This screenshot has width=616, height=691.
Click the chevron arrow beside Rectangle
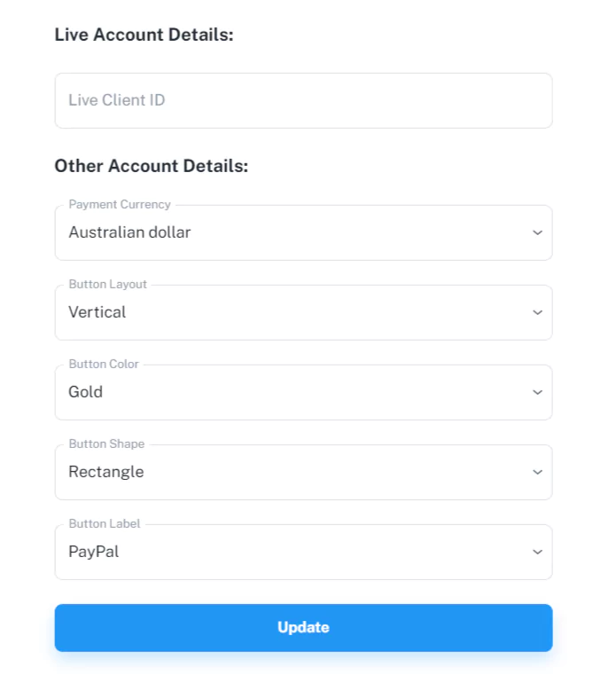click(537, 473)
